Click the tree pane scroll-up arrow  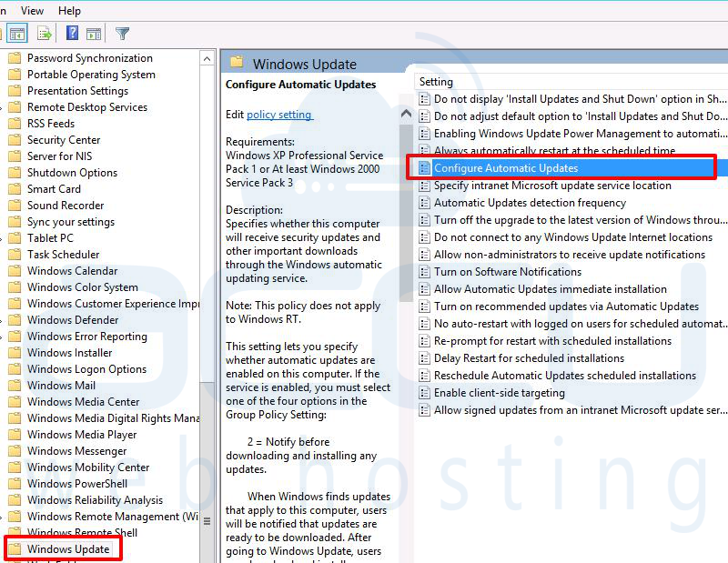point(207,59)
